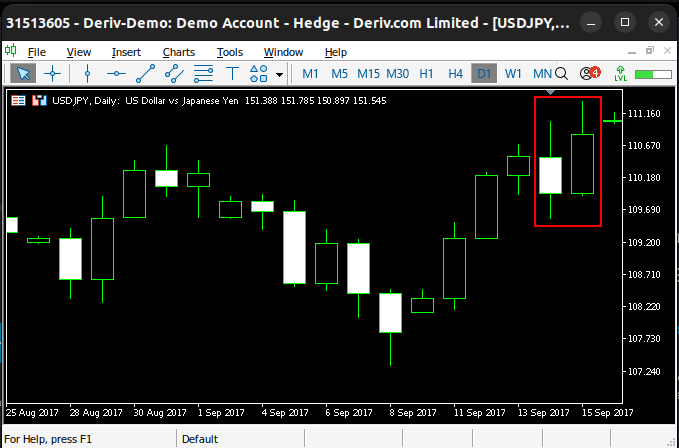Open the shapes objects tool
Screen dimensions: 679x448
pyautogui.click(x=259, y=74)
